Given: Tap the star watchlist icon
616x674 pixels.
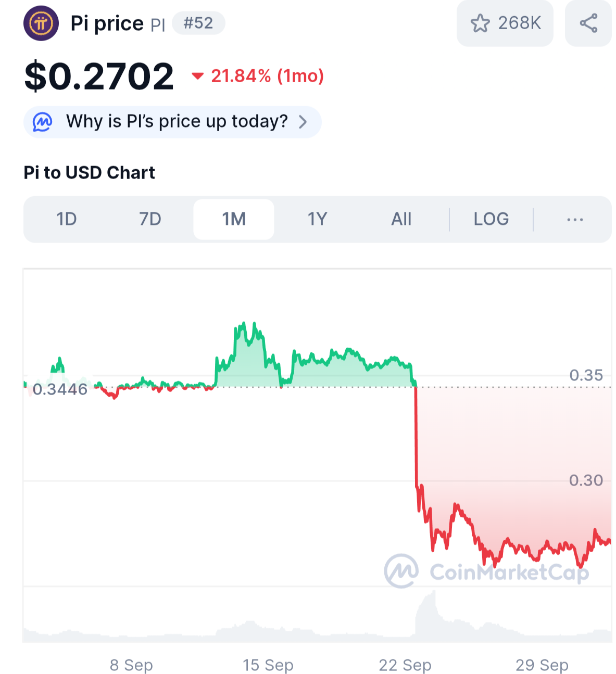Looking at the screenshot, I should click(x=480, y=23).
